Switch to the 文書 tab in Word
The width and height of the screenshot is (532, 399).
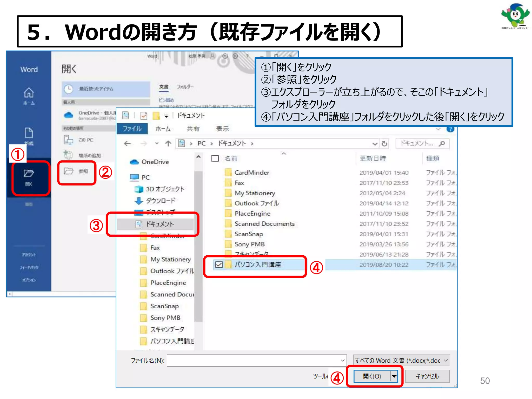click(164, 87)
